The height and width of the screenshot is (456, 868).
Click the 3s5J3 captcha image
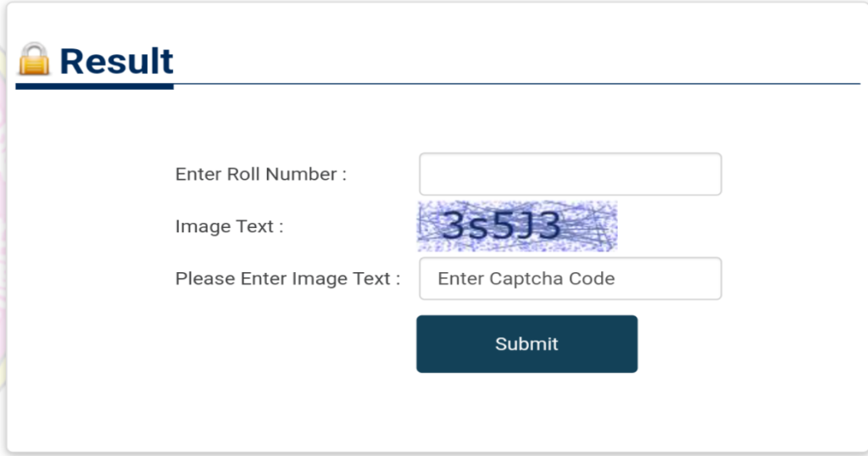tap(517, 226)
